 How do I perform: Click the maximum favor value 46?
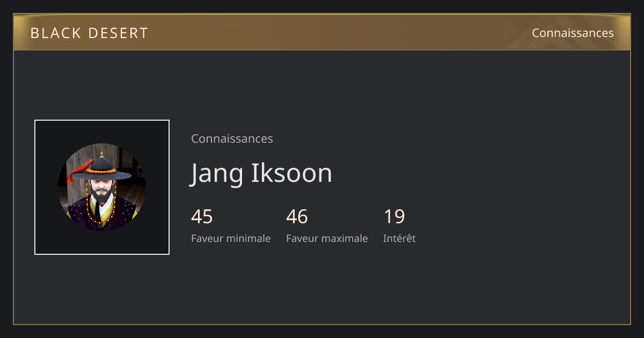[x=297, y=217]
